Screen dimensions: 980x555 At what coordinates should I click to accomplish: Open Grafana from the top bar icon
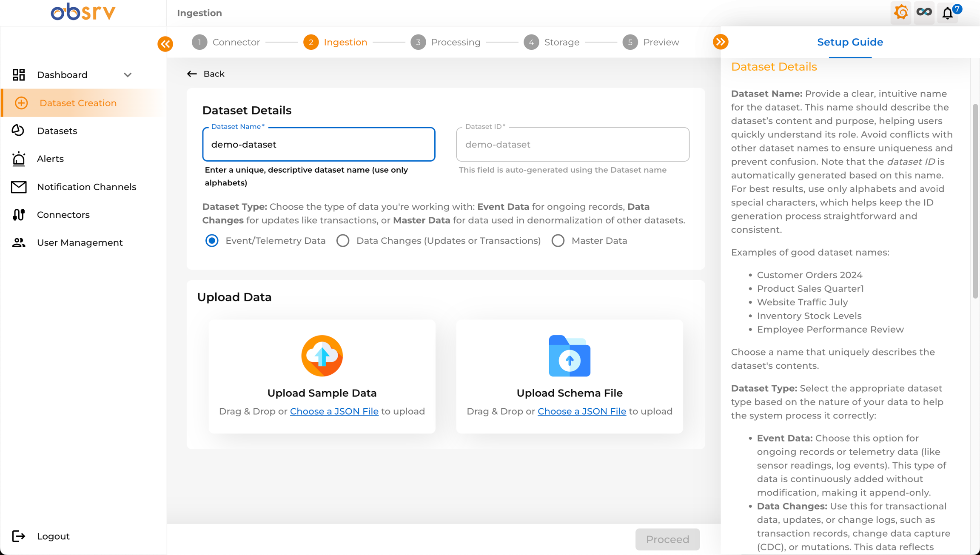point(901,12)
